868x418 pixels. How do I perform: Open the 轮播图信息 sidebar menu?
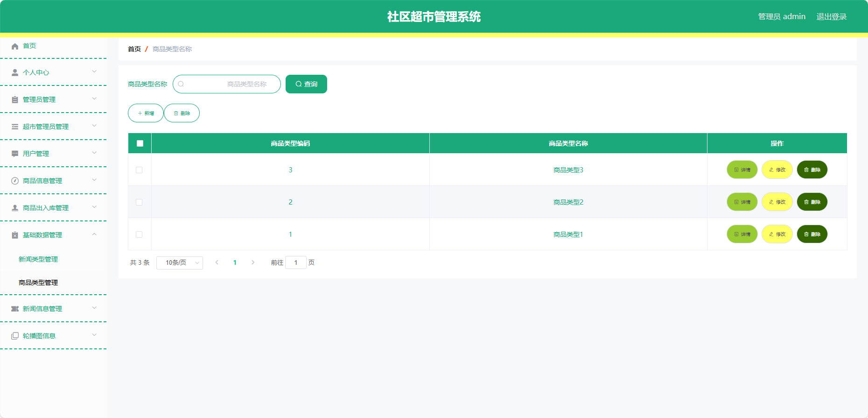click(53, 336)
